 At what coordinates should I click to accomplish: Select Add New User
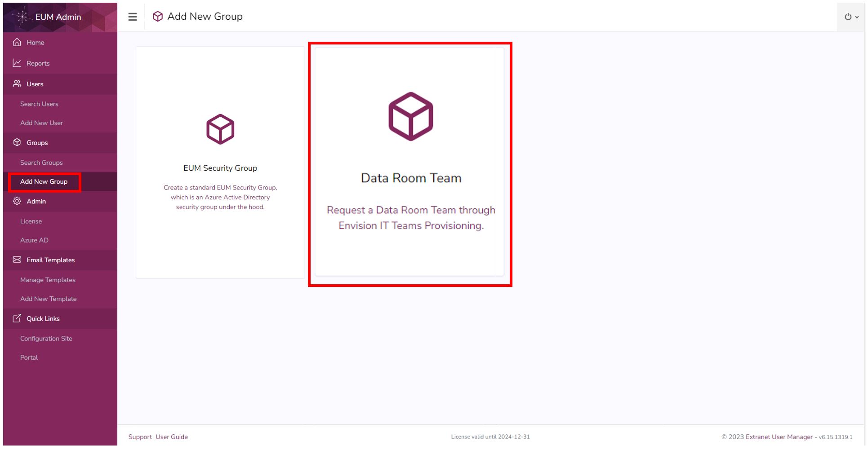point(41,123)
